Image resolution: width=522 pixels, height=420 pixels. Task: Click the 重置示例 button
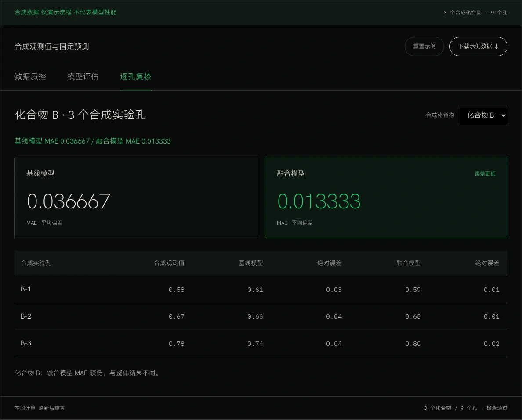[x=424, y=46]
